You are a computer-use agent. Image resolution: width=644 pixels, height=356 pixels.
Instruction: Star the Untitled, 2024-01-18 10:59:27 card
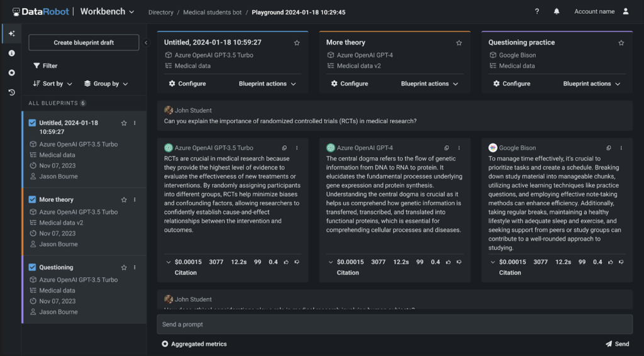coord(297,43)
